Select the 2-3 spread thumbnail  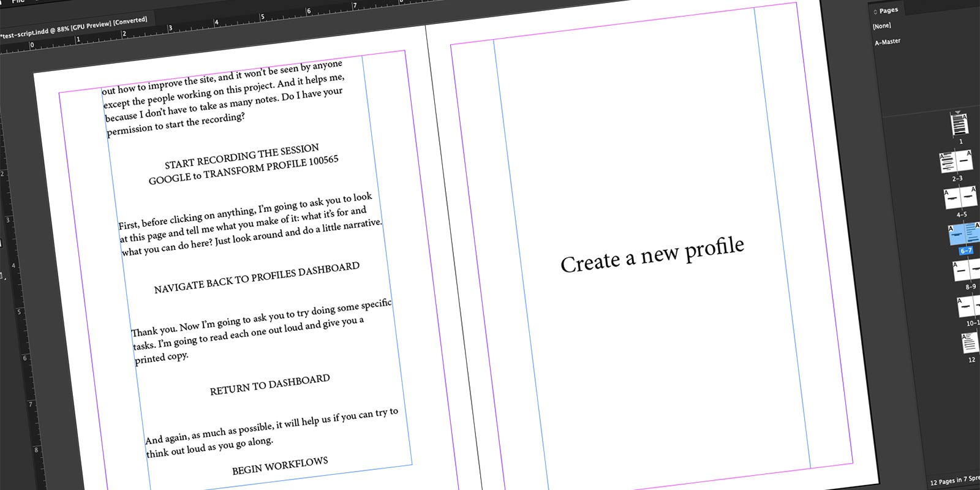(956, 162)
